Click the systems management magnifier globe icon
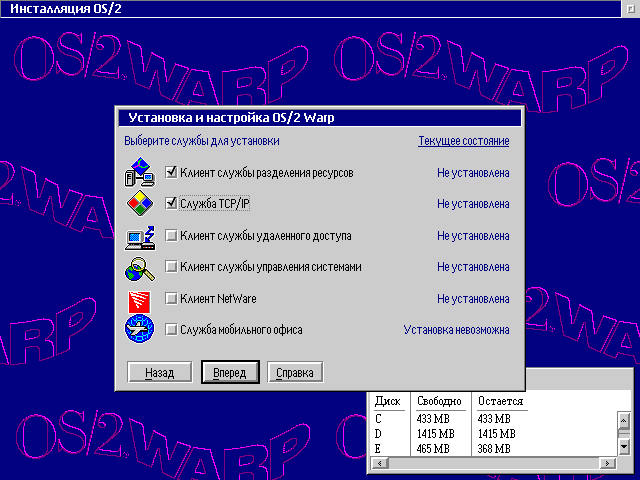Screen dimensions: 640x480 point(140,269)
